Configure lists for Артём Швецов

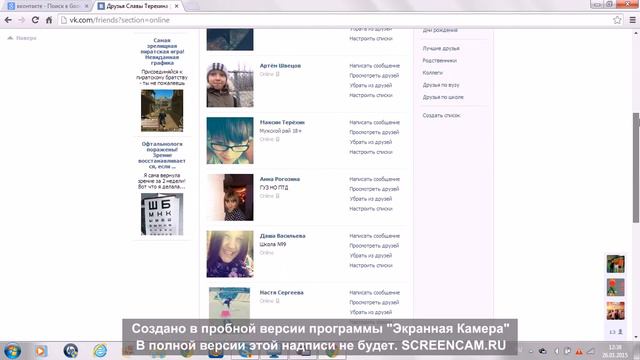point(371,95)
